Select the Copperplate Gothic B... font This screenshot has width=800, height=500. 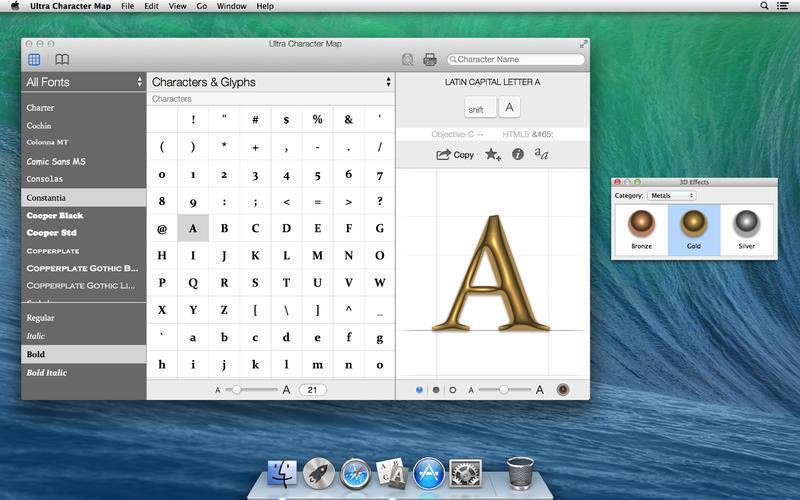point(84,268)
